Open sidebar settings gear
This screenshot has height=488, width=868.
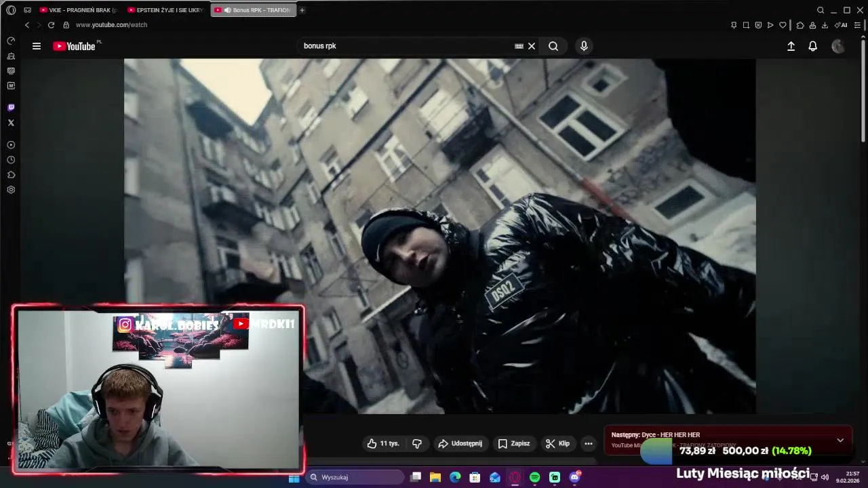pos(11,190)
